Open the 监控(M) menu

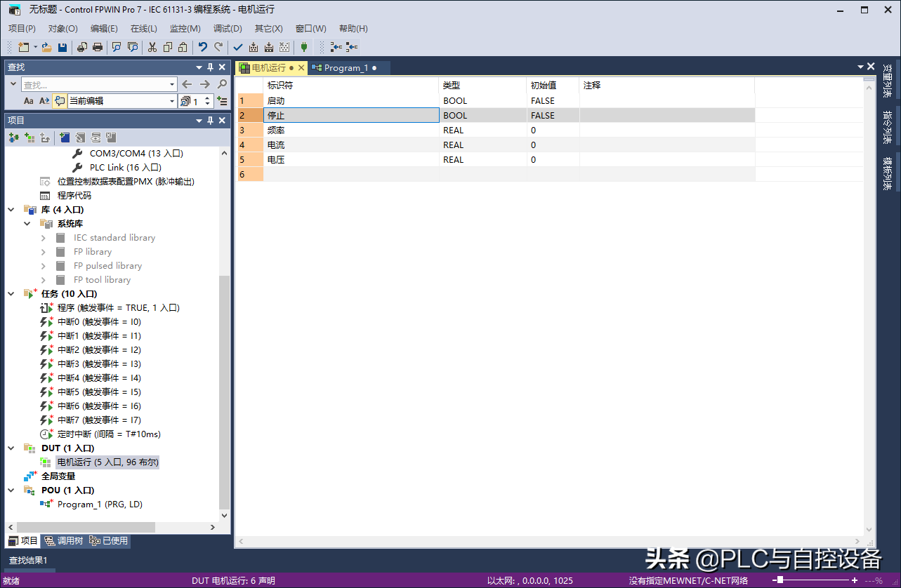pos(185,29)
